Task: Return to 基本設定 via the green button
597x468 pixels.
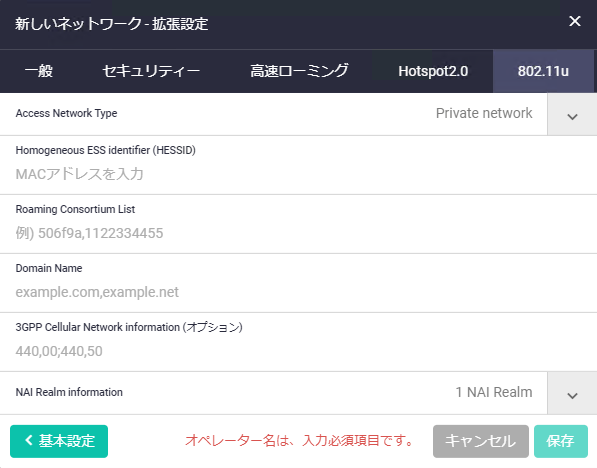Action: [59, 441]
